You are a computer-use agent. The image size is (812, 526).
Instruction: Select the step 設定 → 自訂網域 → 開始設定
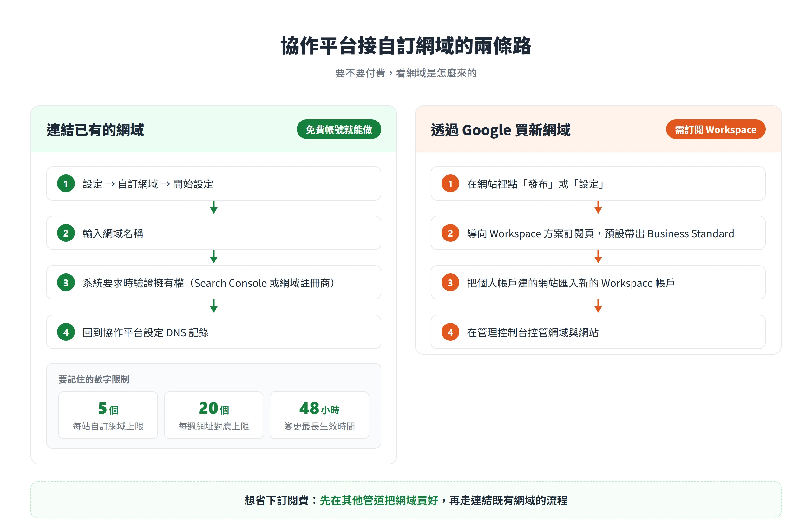[213, 184]
